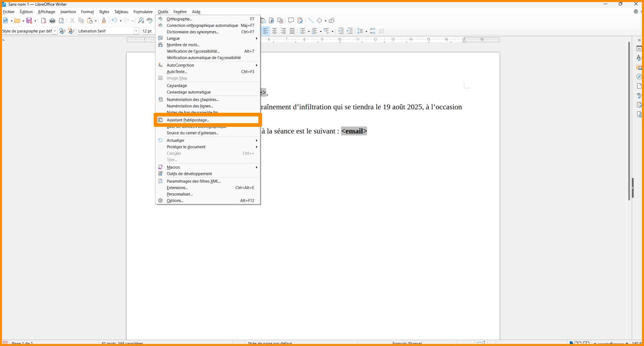Image resolution: width=644 pixels, height=346 pixels.
Task: Select the Insert Line tool
Action: pyautogui.click(x=311, y=20)
